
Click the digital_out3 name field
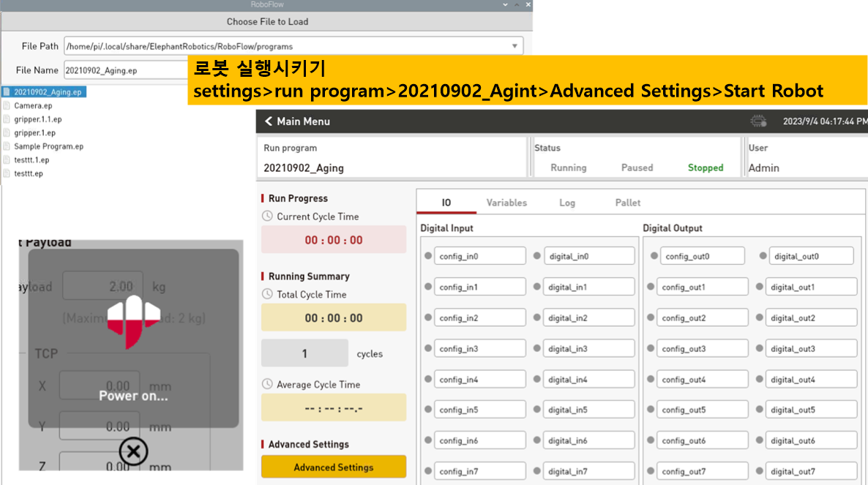(x=811, y=348)
